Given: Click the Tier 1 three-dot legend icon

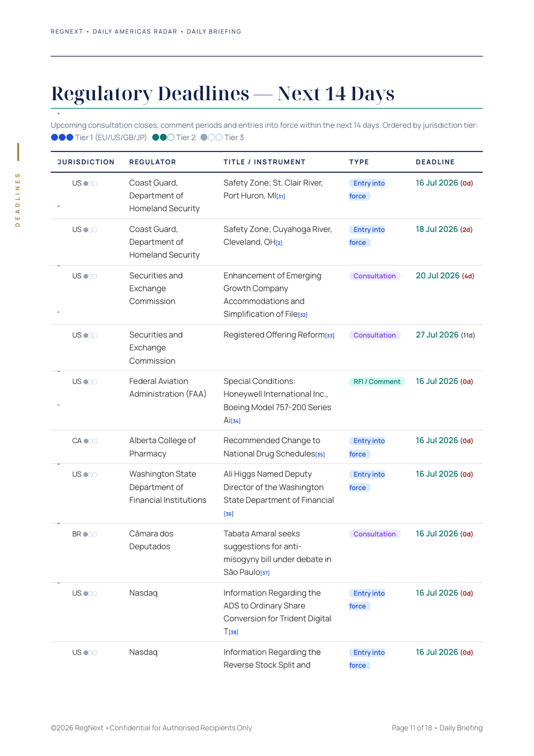Looking at the screenshot, I should 62,138.
